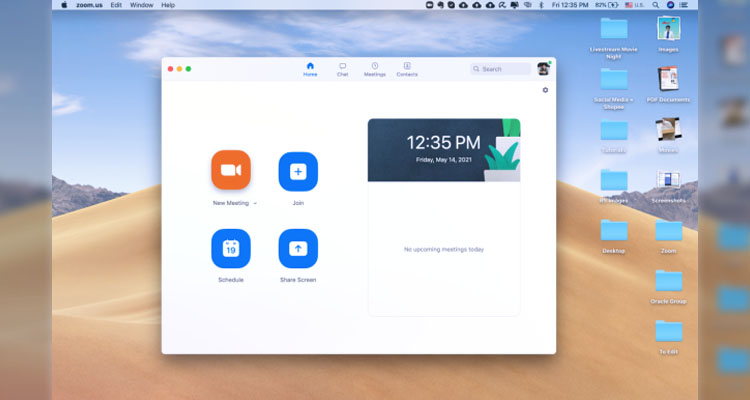Screen dimensions: 750x400
Task: Switch to the Home tab
Action: pos(310,69)
